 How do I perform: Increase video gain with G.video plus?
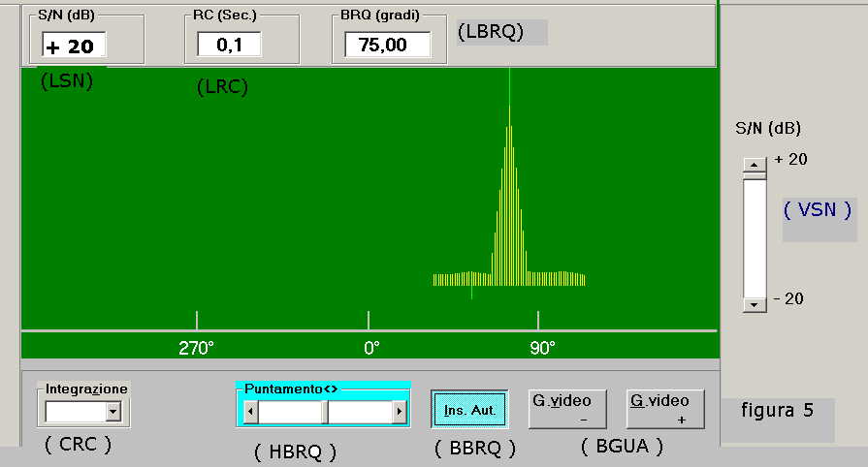coord(664,409)
